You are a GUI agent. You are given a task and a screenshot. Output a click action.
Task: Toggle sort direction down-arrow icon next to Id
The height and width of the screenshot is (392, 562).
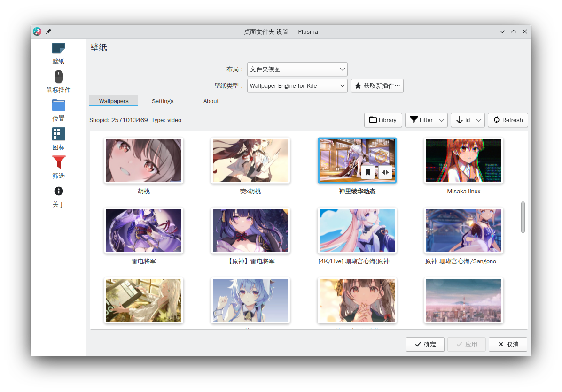point(459,120)
